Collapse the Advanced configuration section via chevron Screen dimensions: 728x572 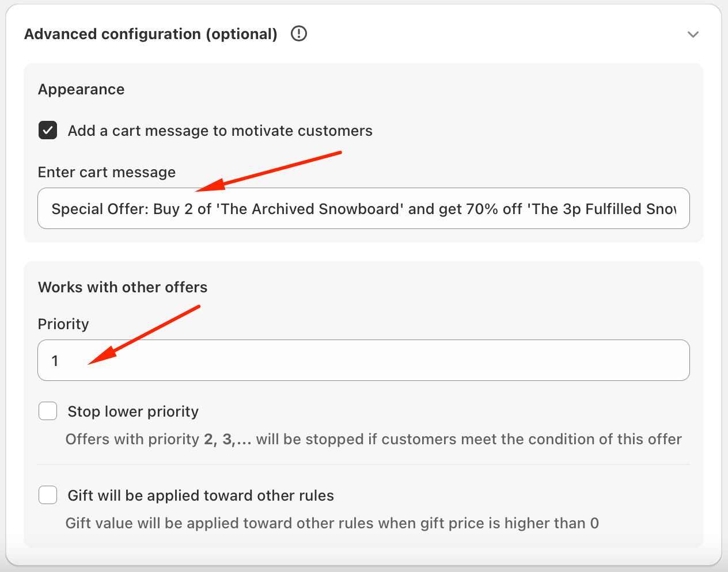pyautogui.click(x=693, y=35)
